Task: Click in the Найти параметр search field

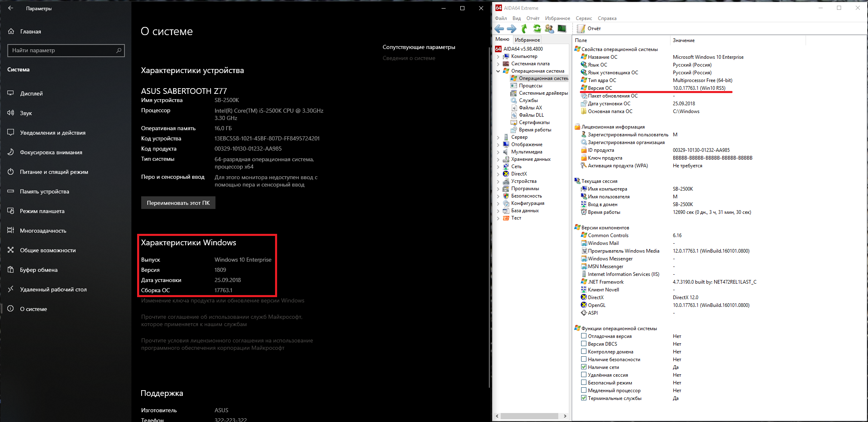Action: (66, 50)
